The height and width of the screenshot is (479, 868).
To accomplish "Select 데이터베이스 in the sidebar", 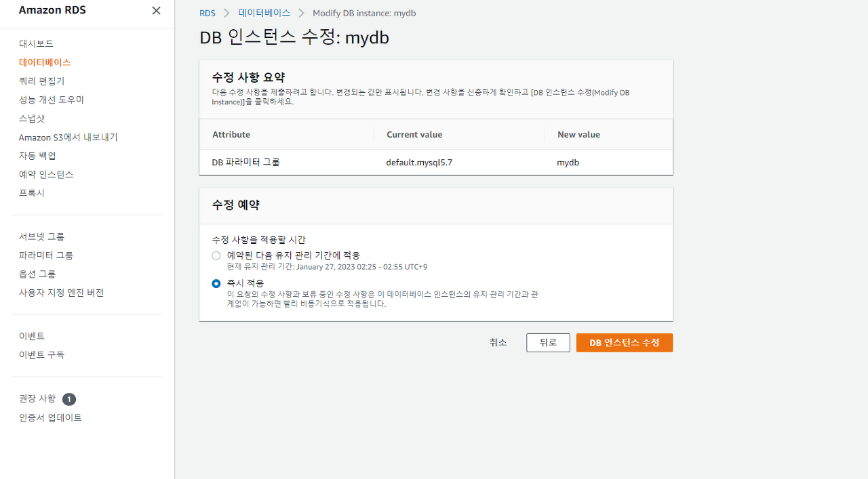I will 45,62.
